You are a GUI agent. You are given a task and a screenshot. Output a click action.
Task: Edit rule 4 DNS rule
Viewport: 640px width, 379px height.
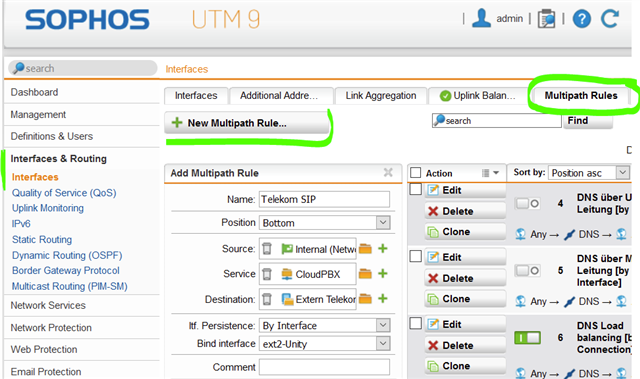465,190
